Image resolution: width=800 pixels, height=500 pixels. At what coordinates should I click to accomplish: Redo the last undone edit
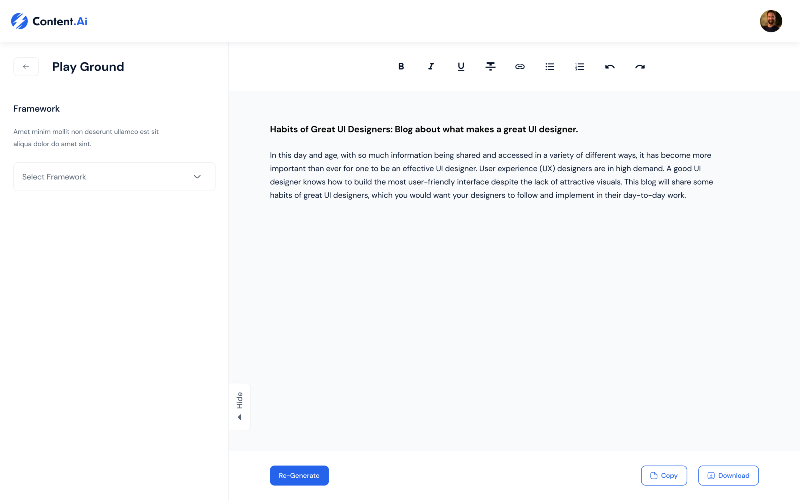click(640, 66)
